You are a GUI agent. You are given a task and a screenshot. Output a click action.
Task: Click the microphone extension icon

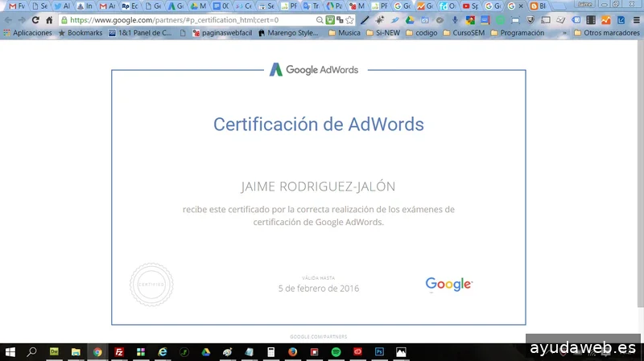455,19
